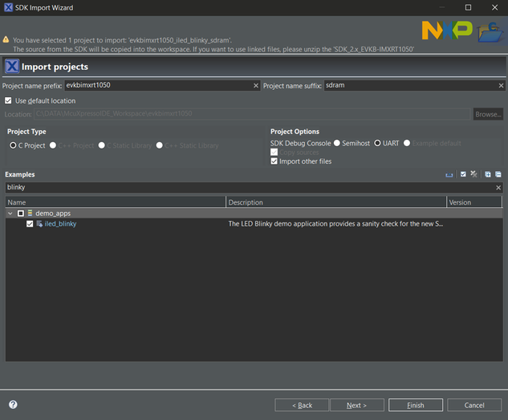Click the NXP logo
This screenshot has width=508, height=420.
tap(447, 31)
